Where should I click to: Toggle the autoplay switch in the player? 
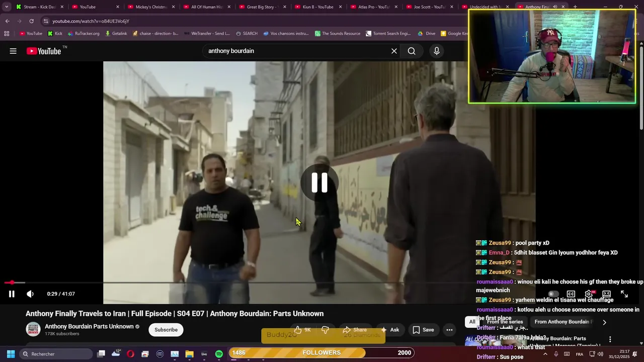pos(553,294)
